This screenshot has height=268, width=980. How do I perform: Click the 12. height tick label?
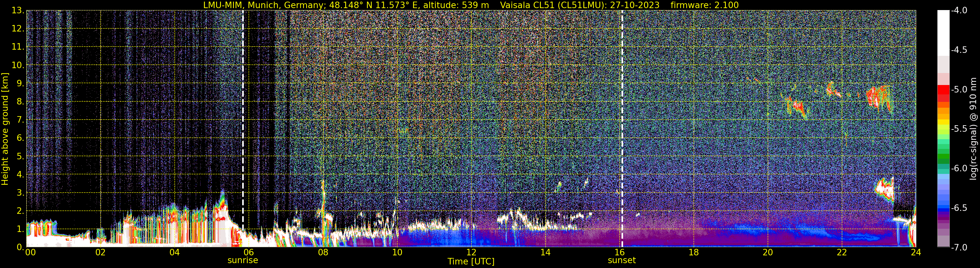click(x=18, y=29)
